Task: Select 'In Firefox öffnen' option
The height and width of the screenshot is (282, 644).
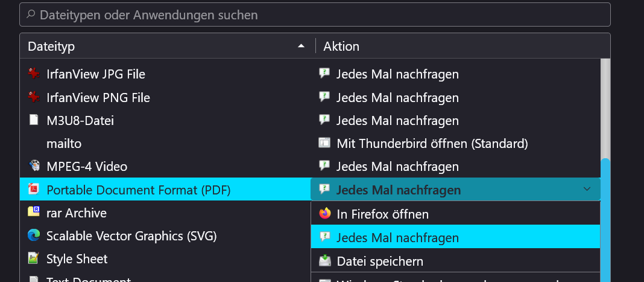Action: [x=382, y=214]
